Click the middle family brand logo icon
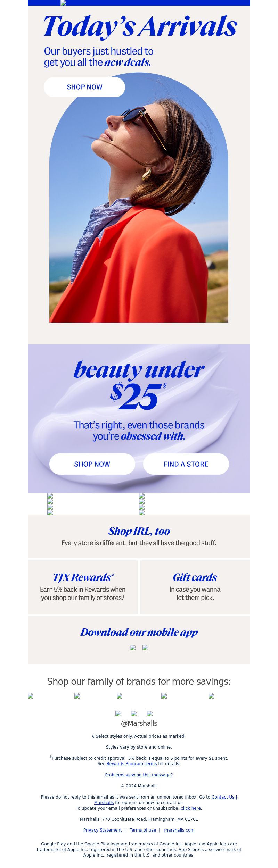 click(x=120, y=696)
